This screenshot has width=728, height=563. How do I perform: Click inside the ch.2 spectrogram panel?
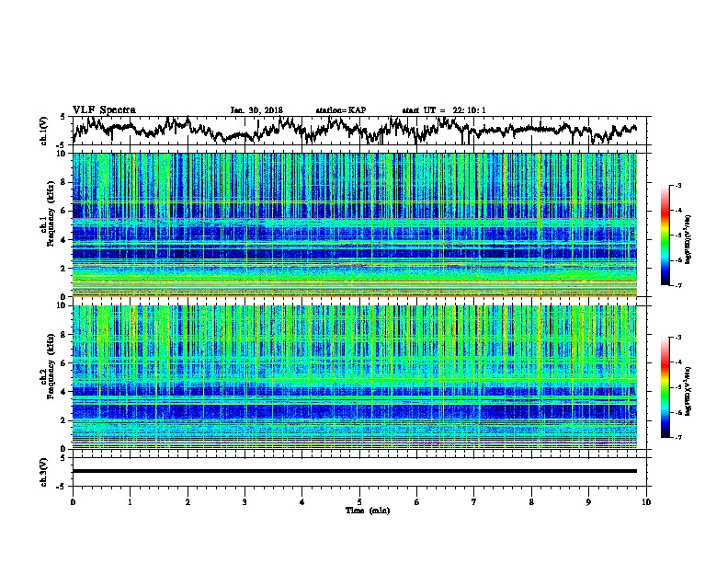coord(355,377)
